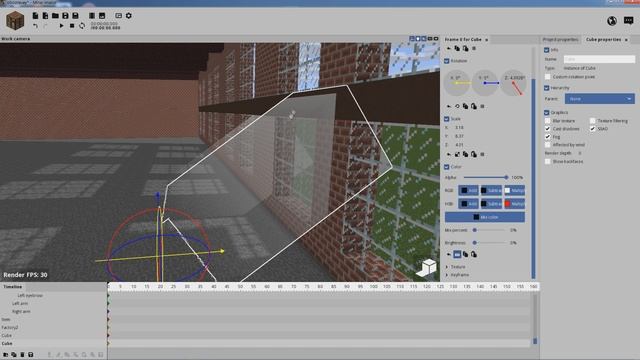The image size is (640, 360).
Task: Open the forums speech bubble icon
Action: (629, 20)
